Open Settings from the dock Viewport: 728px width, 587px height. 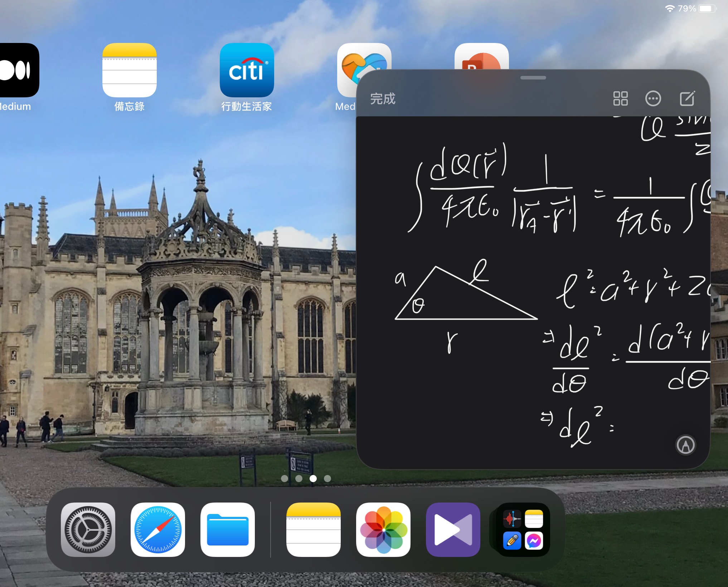click(88, 529)
